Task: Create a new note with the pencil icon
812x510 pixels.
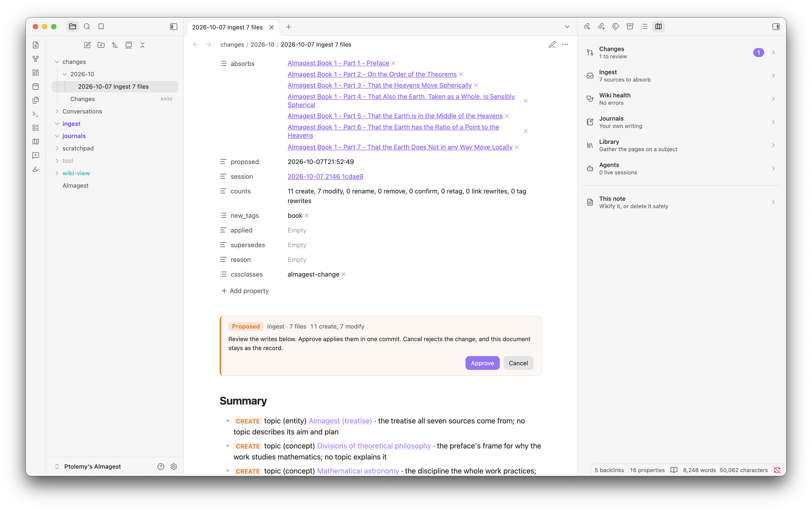Action: pos(87,45)
